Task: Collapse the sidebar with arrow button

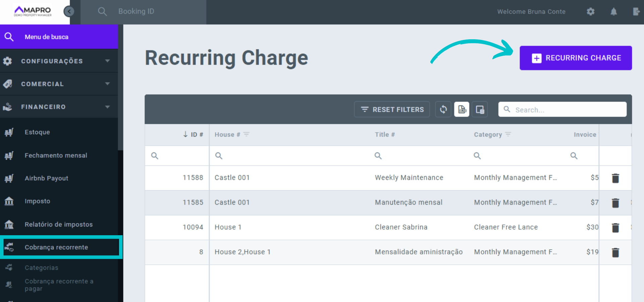Action: point(69,12)
